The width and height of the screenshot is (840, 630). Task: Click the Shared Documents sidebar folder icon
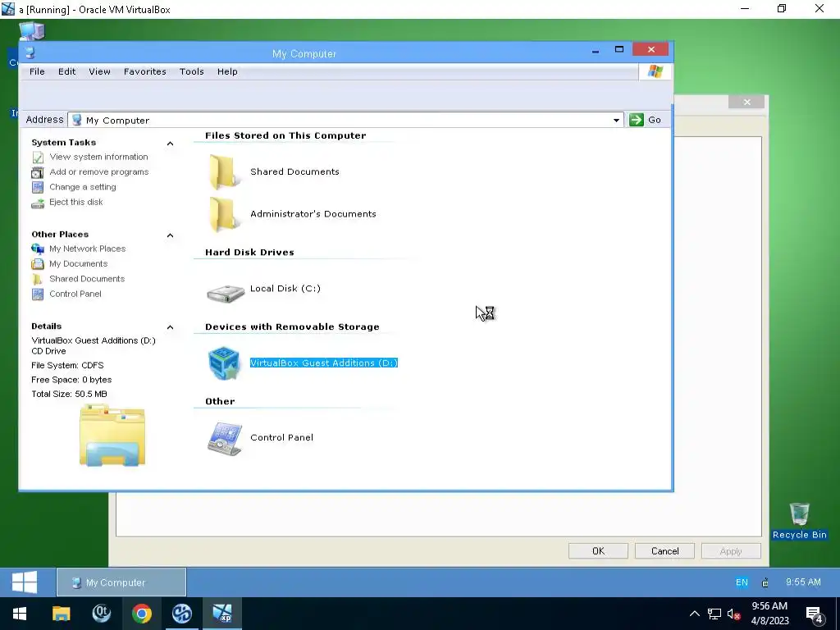pyautogui.click(x=38, y=279)
